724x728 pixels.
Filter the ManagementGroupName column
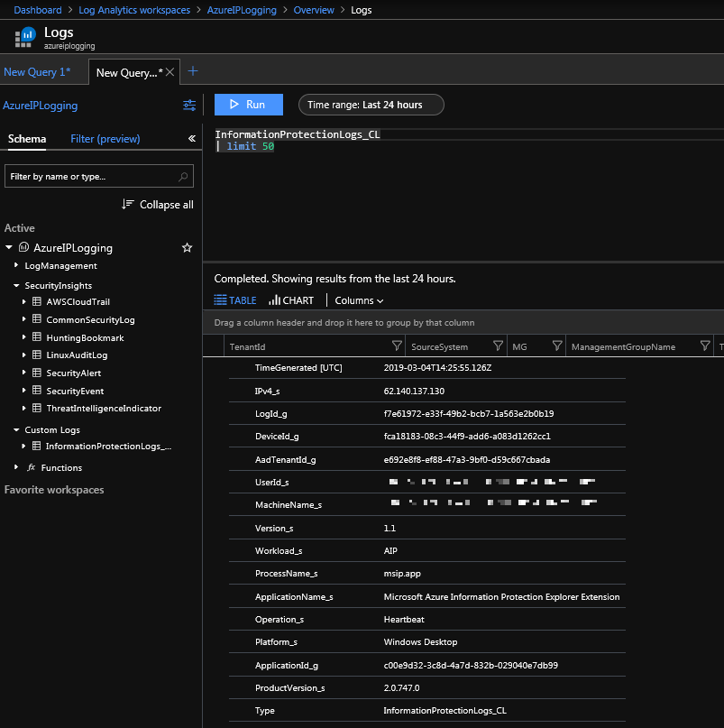pyautogui.click(x=705, y=346)
